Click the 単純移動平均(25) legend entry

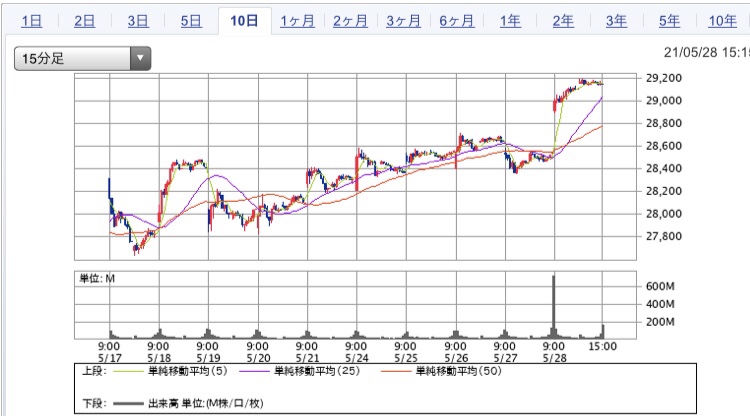pos(317,371)
